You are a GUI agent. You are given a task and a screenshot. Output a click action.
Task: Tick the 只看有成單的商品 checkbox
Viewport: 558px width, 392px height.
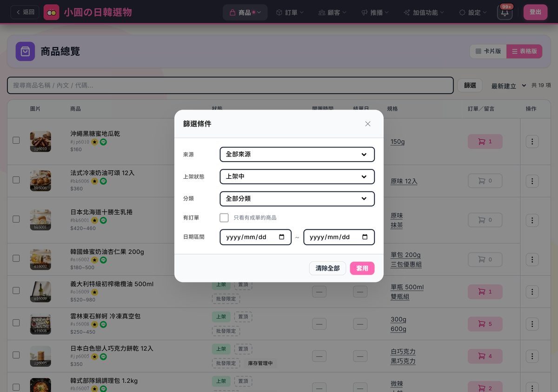224,217
